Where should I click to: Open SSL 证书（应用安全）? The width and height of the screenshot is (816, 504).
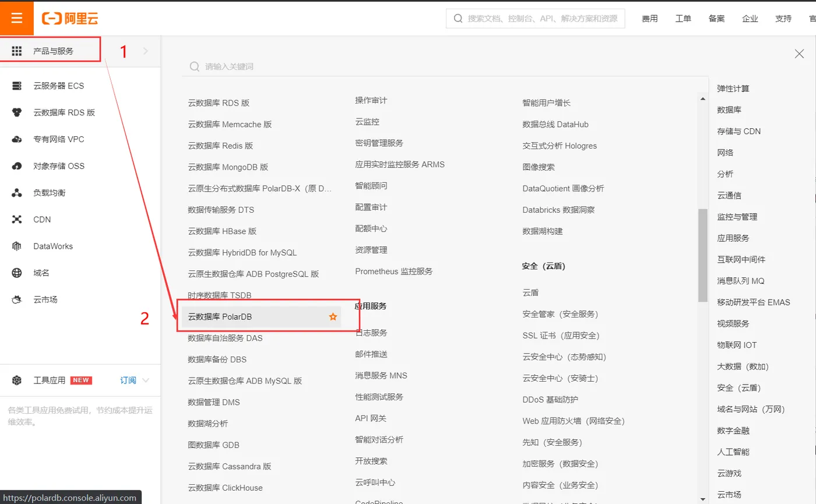[x=561, y=336]
